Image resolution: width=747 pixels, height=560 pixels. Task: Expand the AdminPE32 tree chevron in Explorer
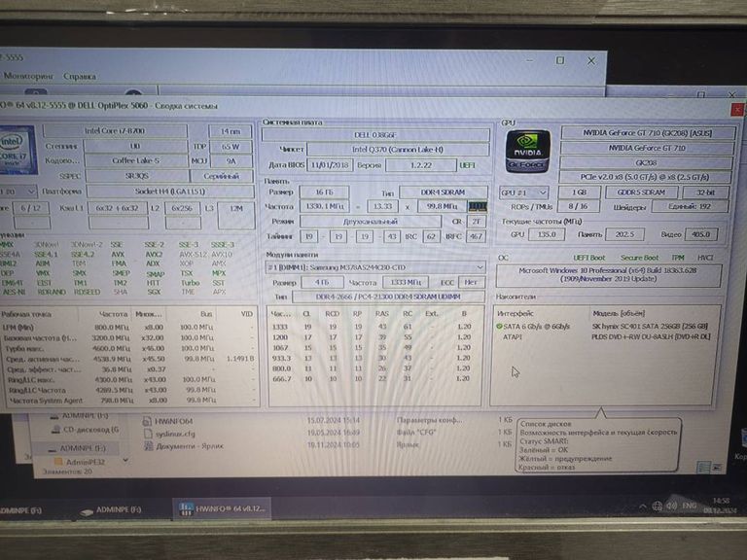click(124, 461)
